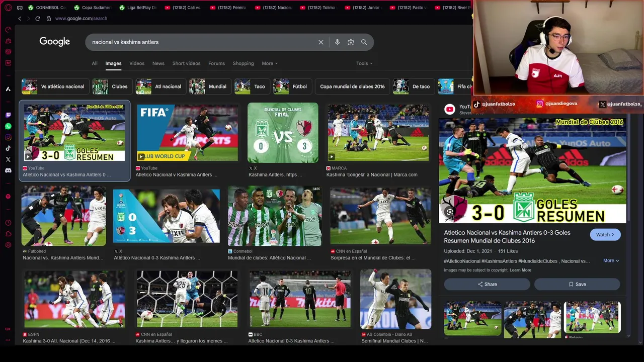644x362 pixels.
Task: Select Copa mundial de clubes 2016 chip
Action: (x=352, y=86)
